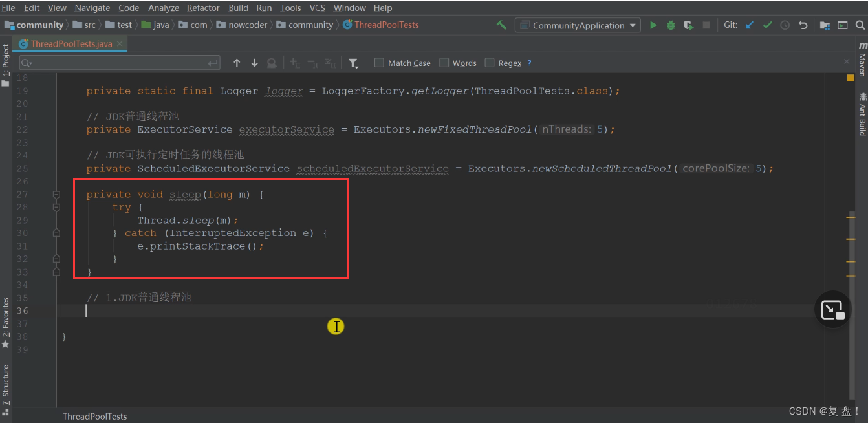
Task: Click the Stop square icon
Action: coord(706,25)
